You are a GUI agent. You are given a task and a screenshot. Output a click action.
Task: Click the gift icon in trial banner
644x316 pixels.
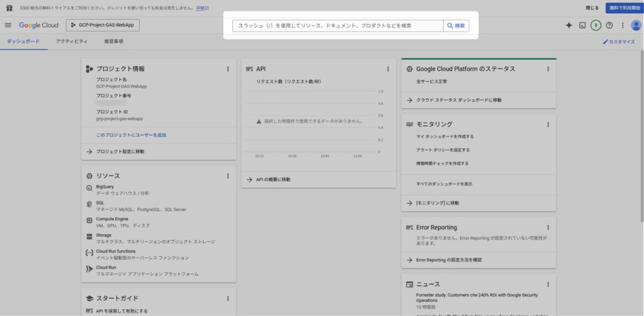[9, 8]
